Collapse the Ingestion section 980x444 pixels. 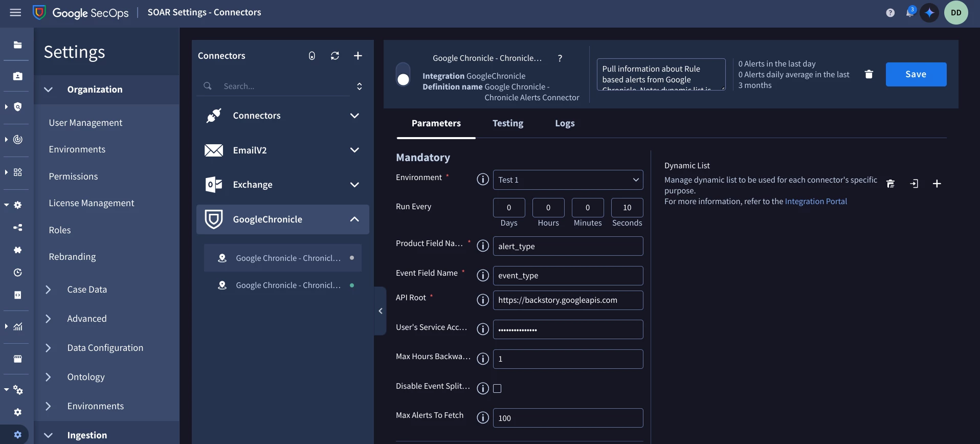tap(48, 435)
